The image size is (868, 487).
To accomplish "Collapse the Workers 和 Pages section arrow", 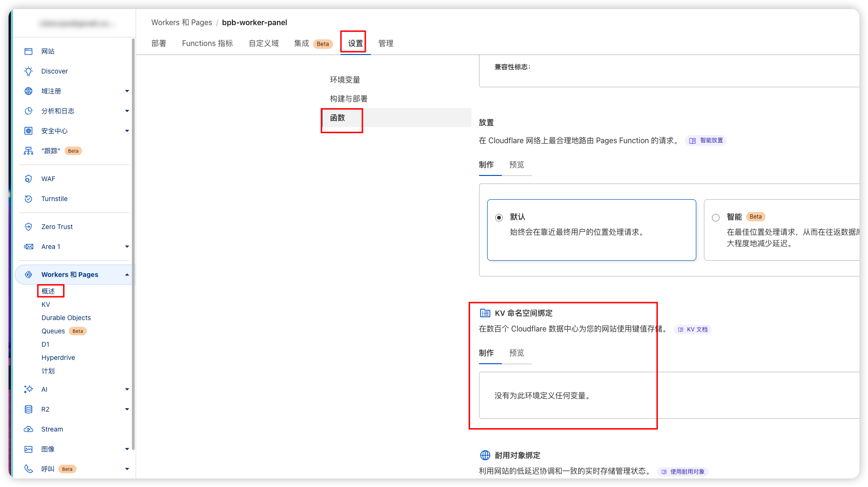I will click(127, 275).
